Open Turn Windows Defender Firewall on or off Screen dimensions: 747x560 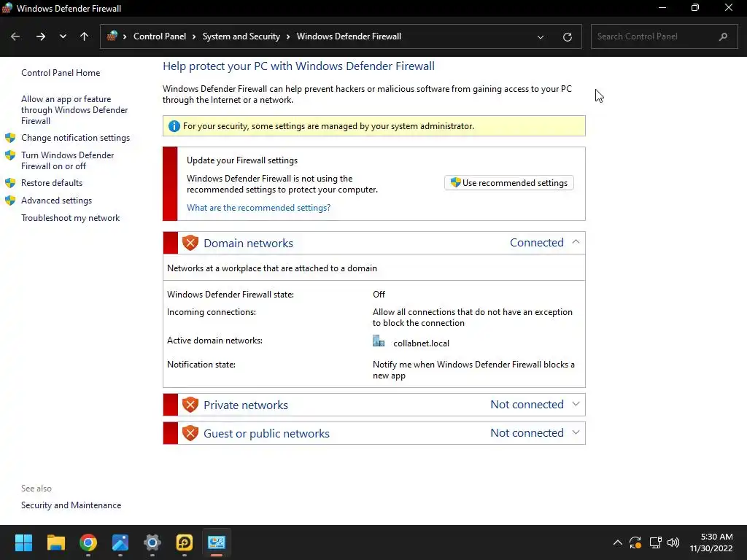coord(68,160)
